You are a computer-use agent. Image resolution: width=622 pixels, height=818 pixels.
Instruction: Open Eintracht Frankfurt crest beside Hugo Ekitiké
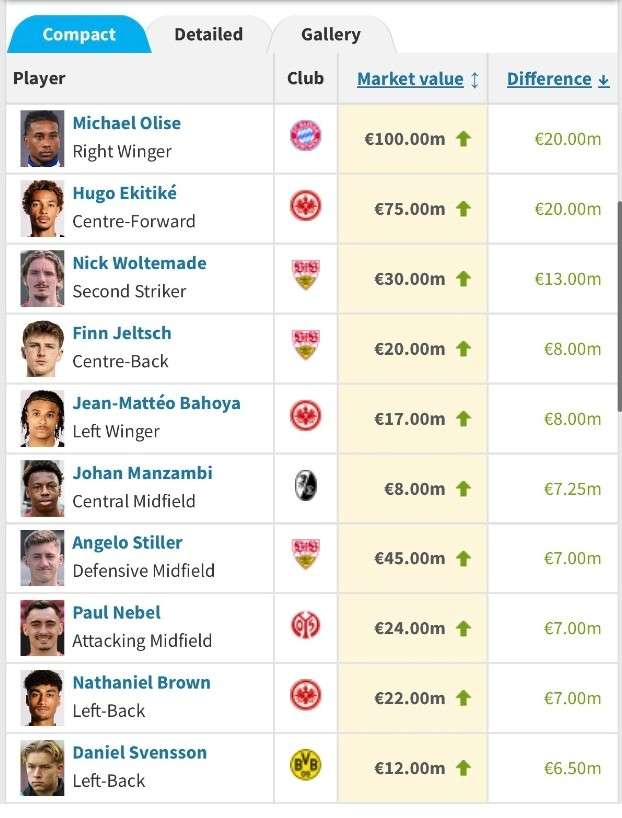pos(305,206)
